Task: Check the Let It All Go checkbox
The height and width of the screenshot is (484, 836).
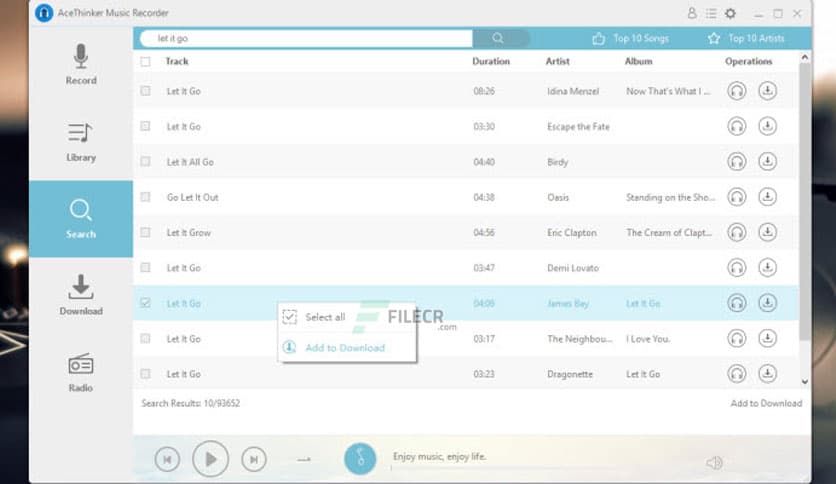Action: (x=145, y=162)
